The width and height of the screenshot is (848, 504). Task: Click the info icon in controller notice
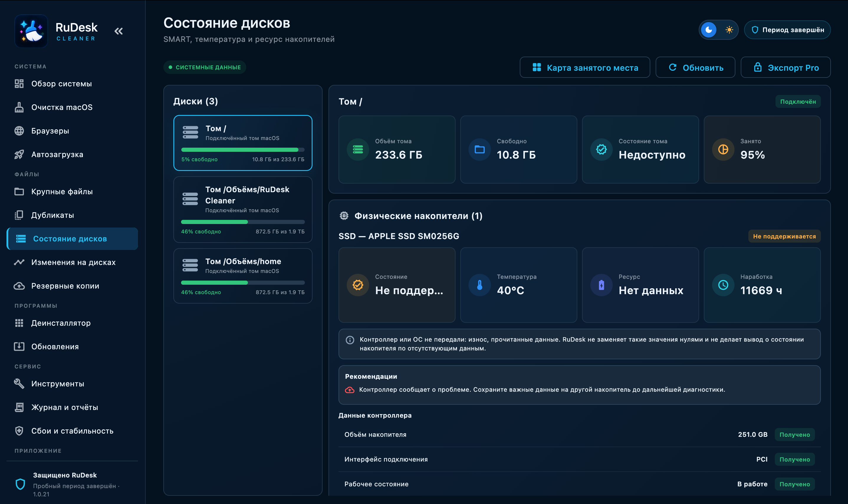pos(350,340)
